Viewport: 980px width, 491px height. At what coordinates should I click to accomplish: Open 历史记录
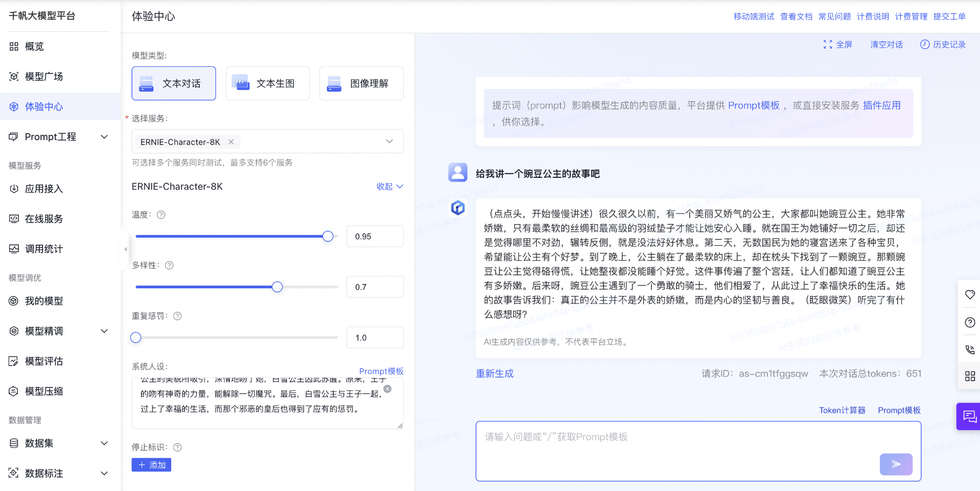[943, 44]
